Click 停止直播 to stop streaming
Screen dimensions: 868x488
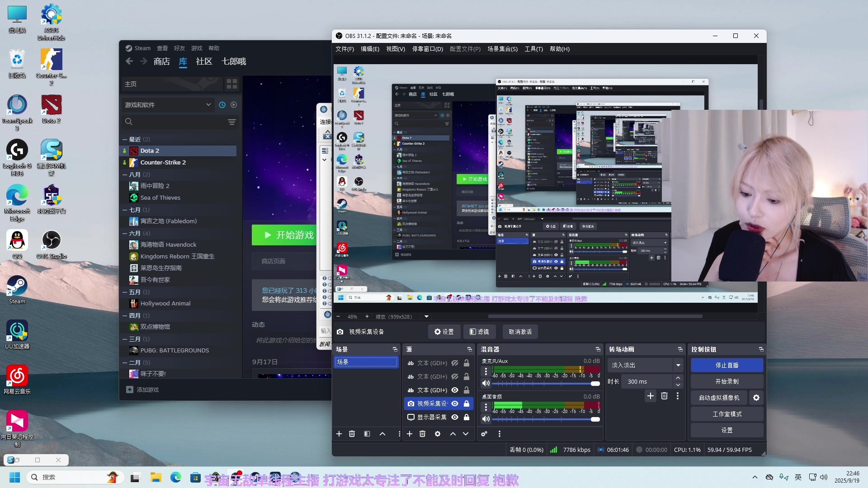point(727,365)
